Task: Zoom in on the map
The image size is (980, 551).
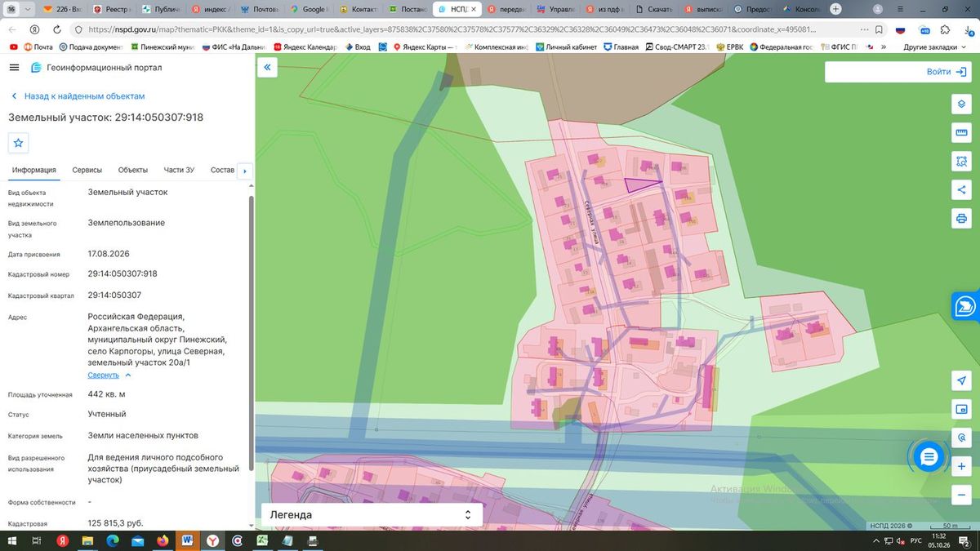Action: 961,466
